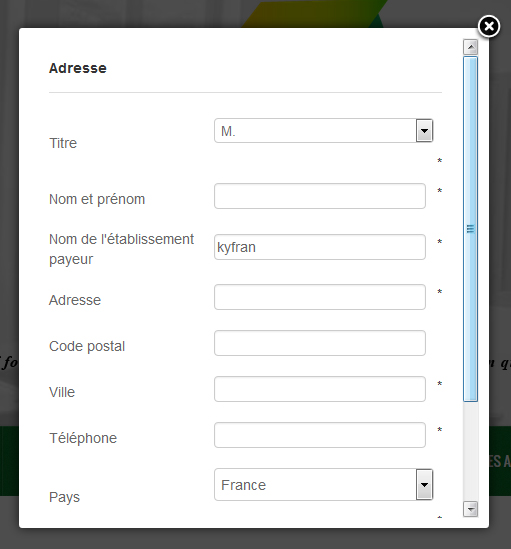Click the Téléphone input field

tap(320, 435)
